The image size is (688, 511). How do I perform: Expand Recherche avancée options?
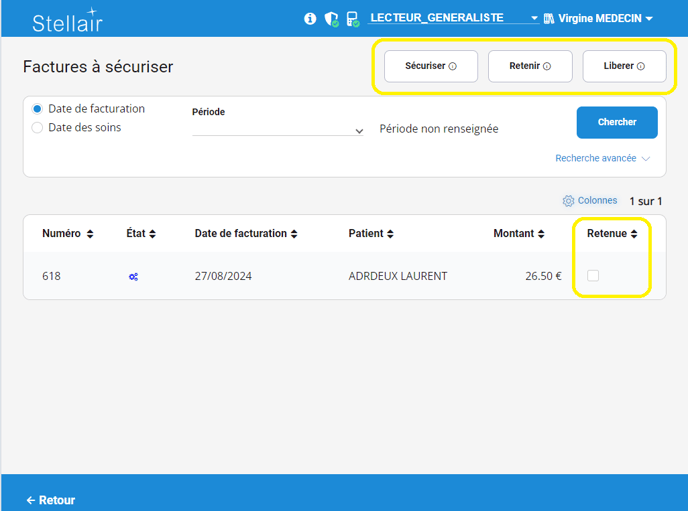(603, 158)
